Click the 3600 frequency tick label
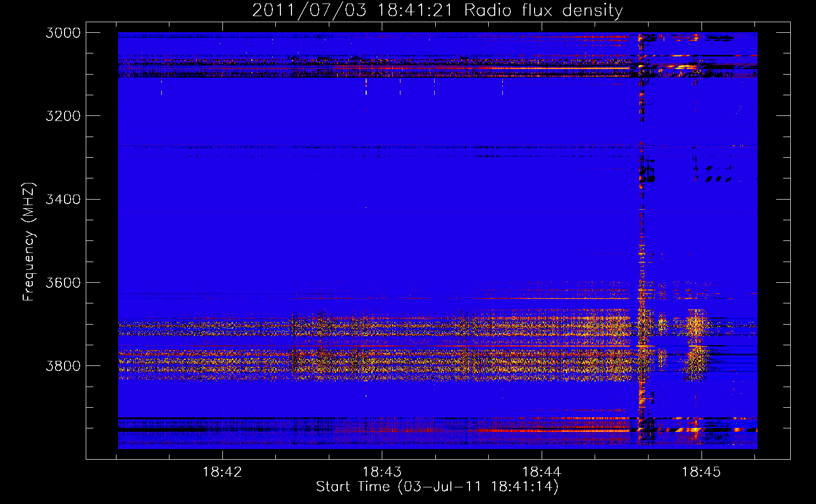816x504 pixels. pyautogui.click(x=63, y=282)
